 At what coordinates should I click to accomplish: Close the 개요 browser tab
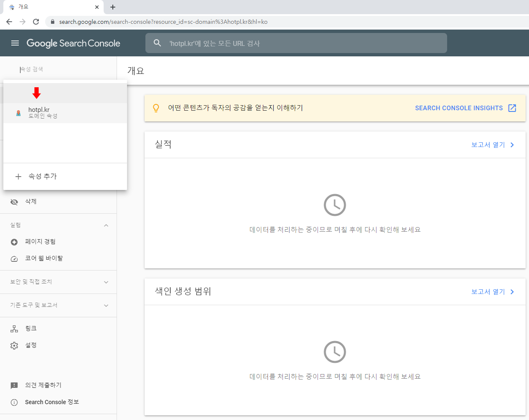(x=97, y=7)
